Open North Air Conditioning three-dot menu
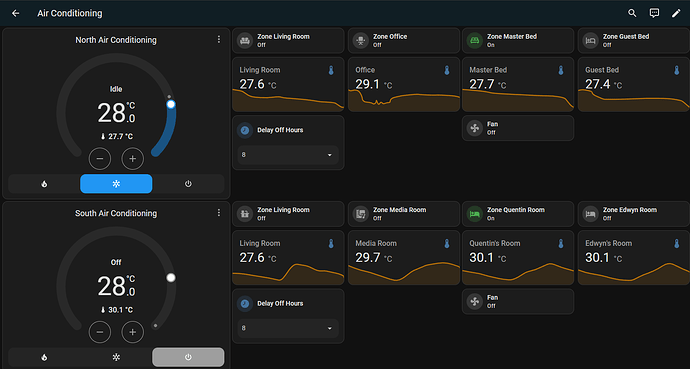This screenshot has height=369, width=690. pyautogui.click(x=219, y=40)
